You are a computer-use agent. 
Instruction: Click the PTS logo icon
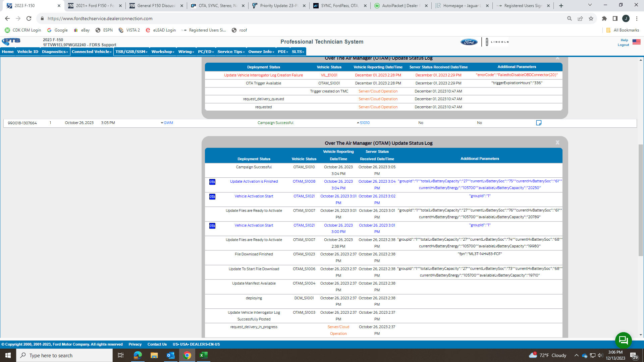tap(11, 42)
